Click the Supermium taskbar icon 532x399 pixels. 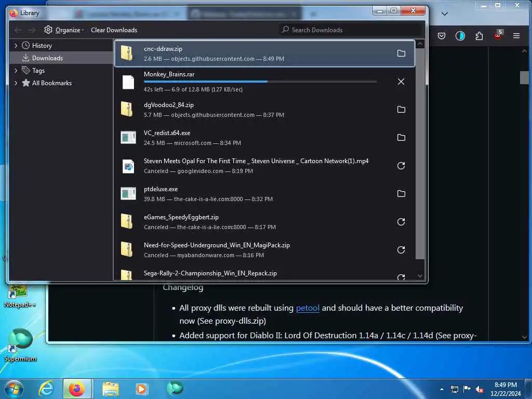[x=175, y=389]
